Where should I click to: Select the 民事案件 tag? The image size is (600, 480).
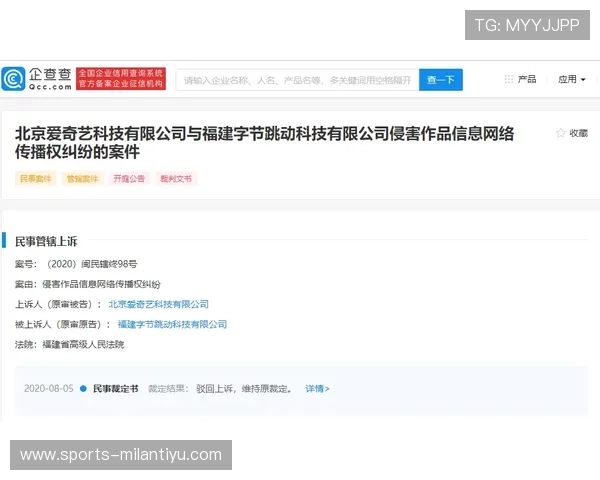(x=36, y=179)
